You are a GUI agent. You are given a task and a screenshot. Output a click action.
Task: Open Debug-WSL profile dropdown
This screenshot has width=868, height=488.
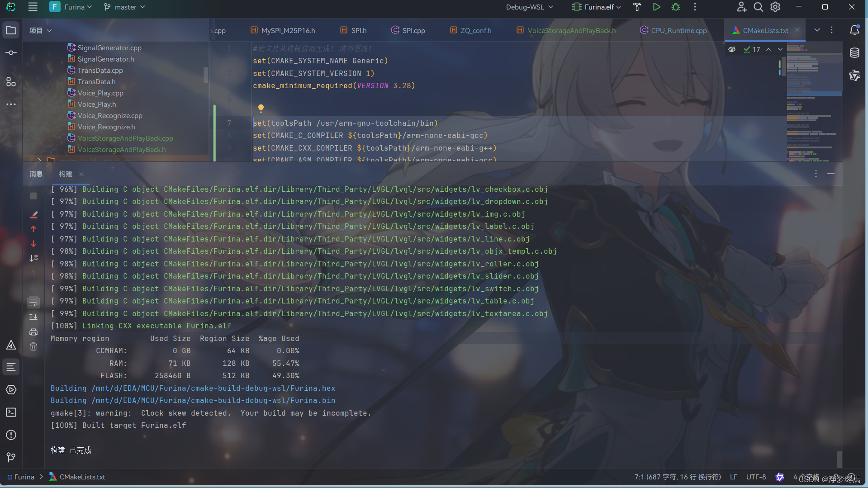click(529, 7)
